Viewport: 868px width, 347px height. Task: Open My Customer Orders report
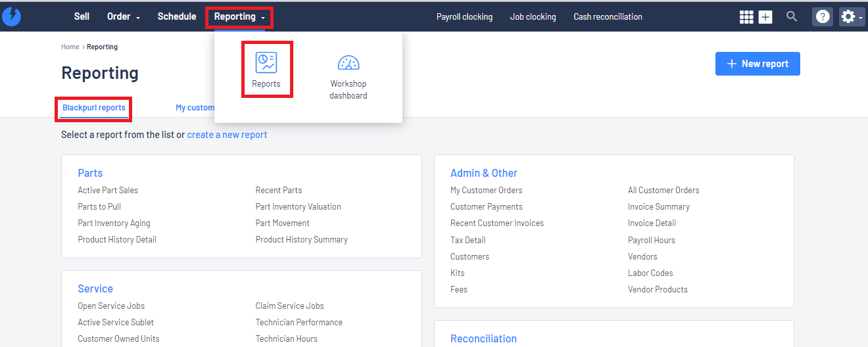tap(486, 190)
